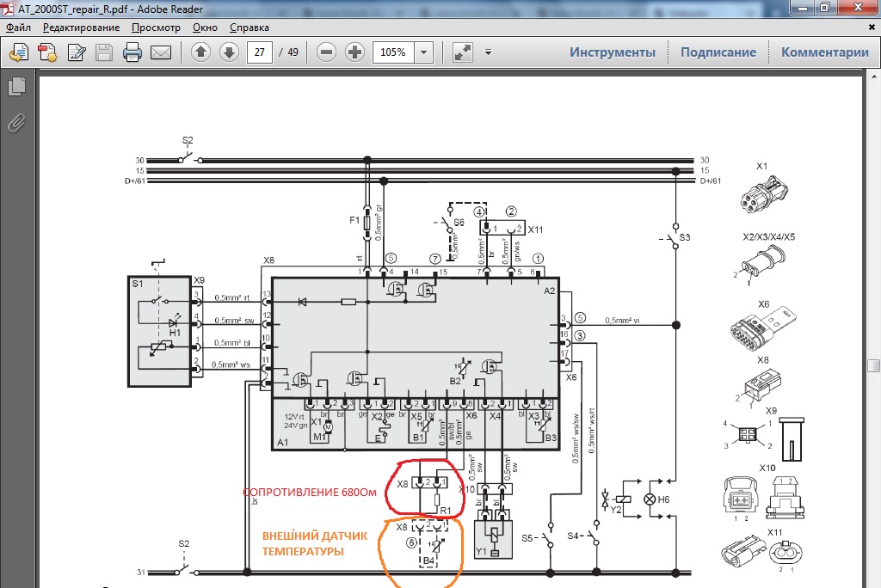Click the sign document pen icon
The image size is (881, 588).
click(x=76, y=52)
